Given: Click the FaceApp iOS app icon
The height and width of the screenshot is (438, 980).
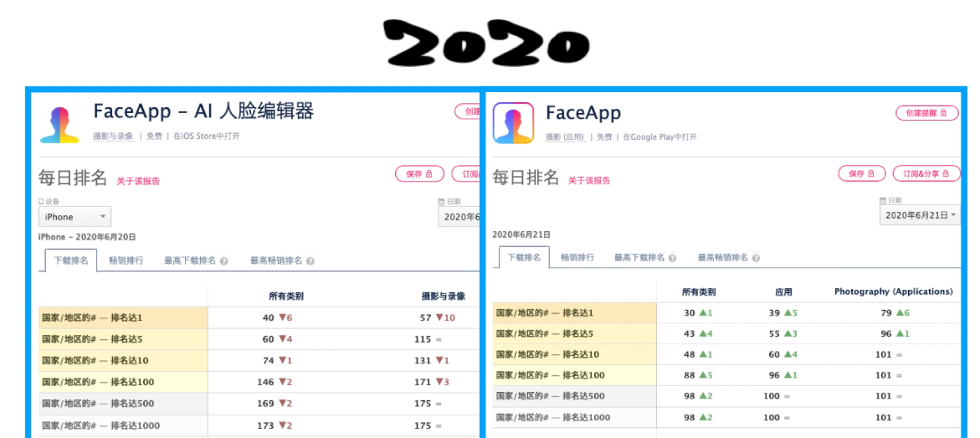Looking at the screenshot, I should pyautogui.click(x=60, y=123).
